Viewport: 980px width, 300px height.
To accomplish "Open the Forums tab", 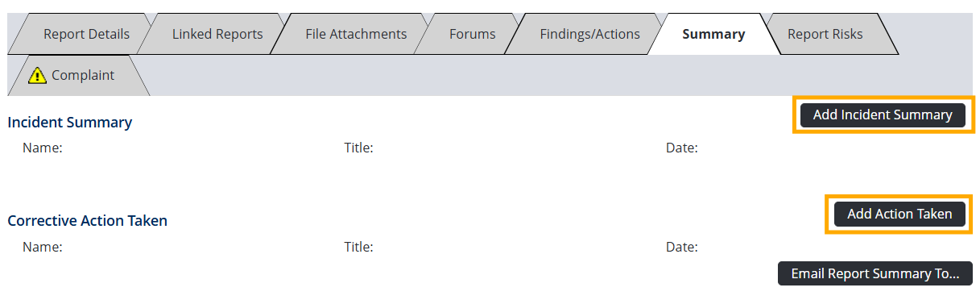I will tap(472, 34).
